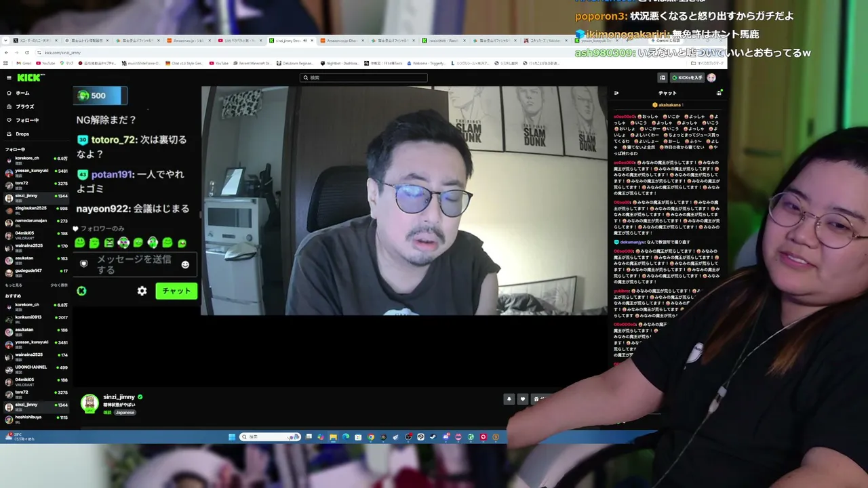
Task: Click もっと見る under followed channels
Action: pyautogui.click(x=14, y=285)
